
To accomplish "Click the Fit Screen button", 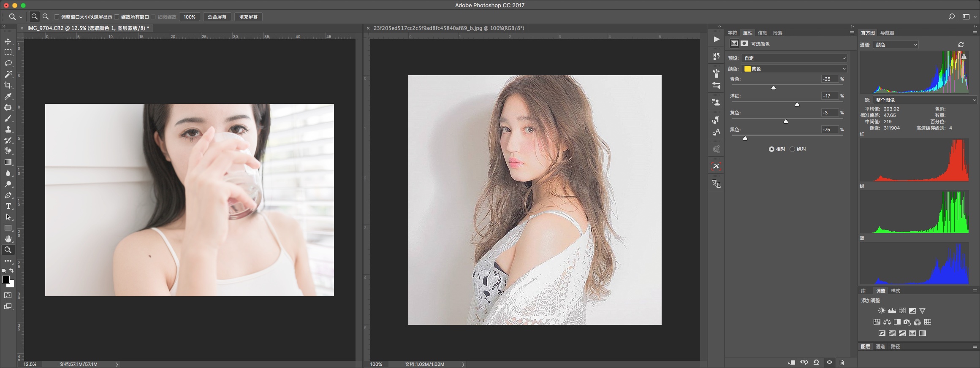I will (217, 17).
